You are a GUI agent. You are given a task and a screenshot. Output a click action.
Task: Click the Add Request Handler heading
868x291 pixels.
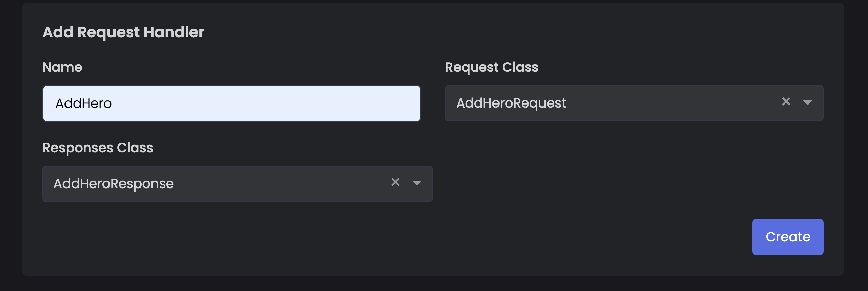click(123, 32)
